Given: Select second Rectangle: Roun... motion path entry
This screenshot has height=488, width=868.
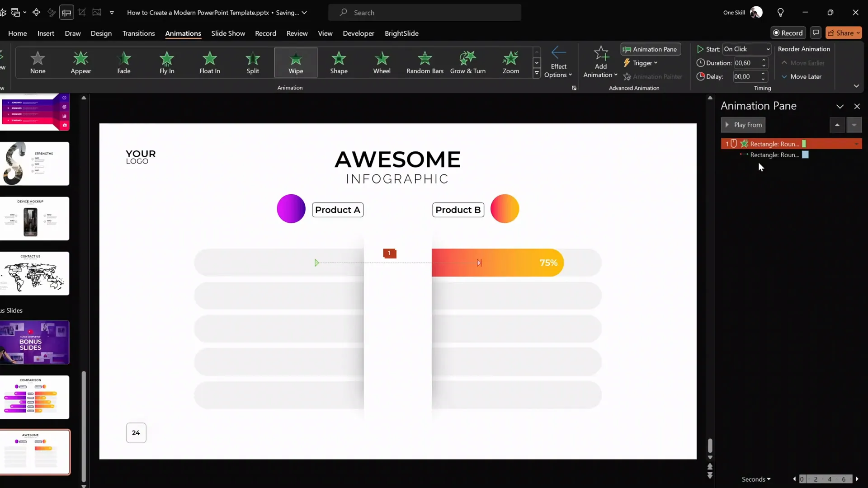Looking at the screenshot, I should click(791, 155).
